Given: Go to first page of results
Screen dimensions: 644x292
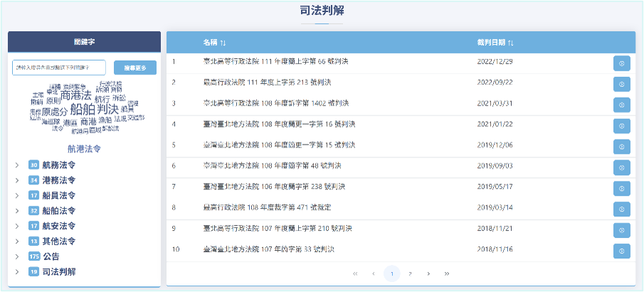Looking at the screenshot, I should pos(355,273).
